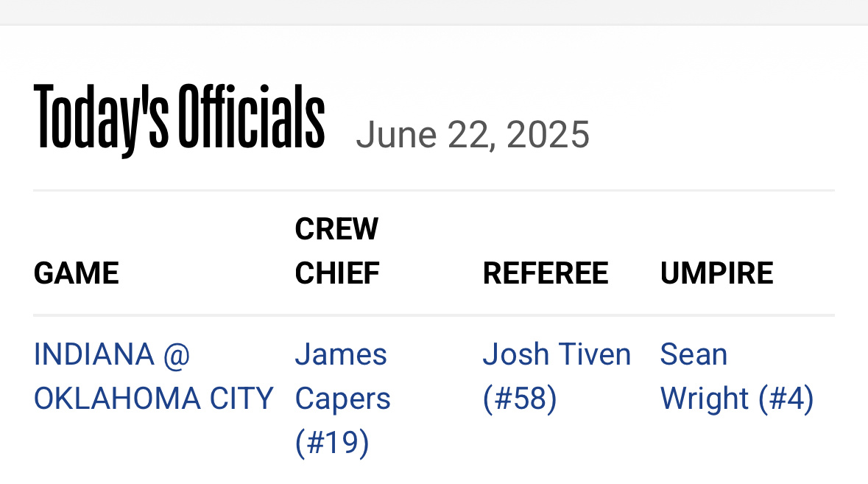
Task: Click the (#19) number under Capers
Action: [331, 443]
